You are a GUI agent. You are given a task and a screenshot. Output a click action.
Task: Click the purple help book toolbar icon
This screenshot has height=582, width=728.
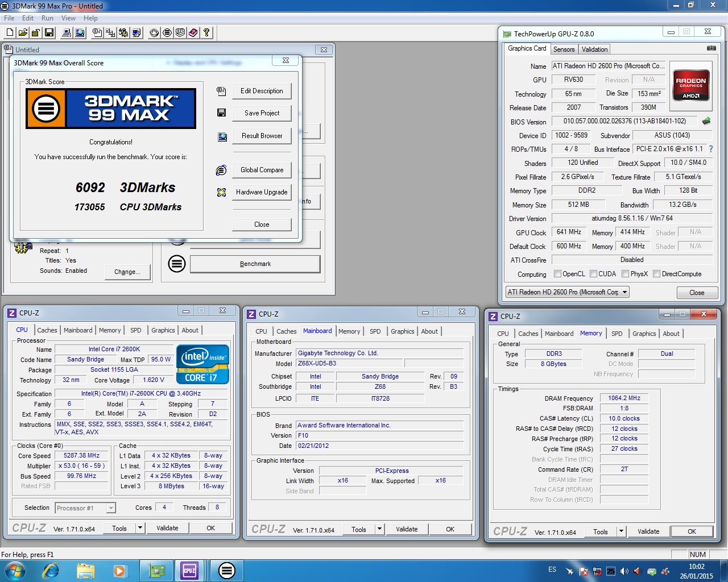click(x=193, y=32)
